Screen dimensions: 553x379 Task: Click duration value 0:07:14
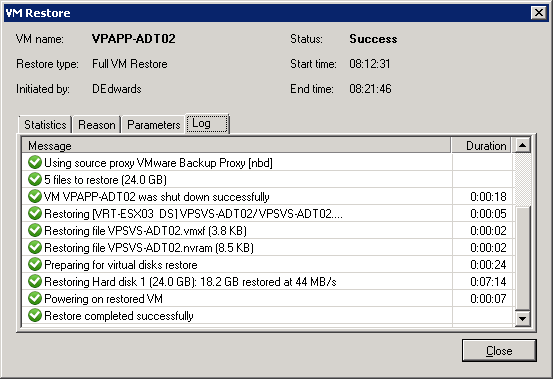(x=488, y=281)
